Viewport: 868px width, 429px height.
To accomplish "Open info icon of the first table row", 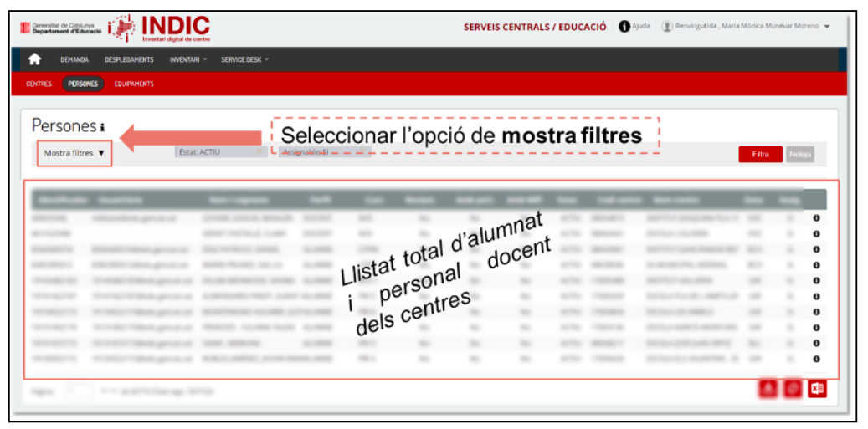I will (x=816, y=218).
